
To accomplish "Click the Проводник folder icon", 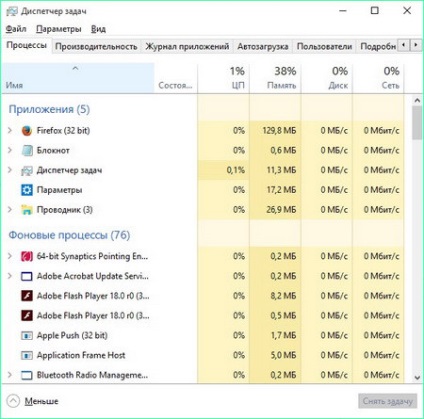I will (27, 210).
